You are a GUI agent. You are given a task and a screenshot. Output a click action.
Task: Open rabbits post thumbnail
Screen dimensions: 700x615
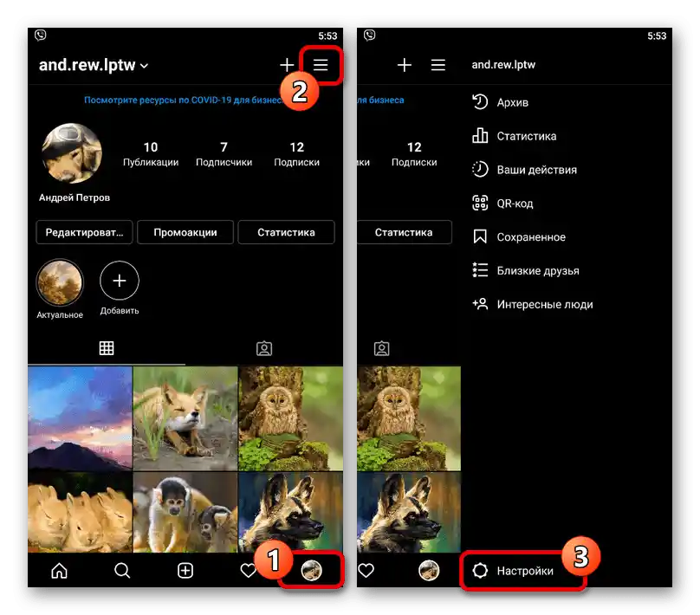(80, 512)
